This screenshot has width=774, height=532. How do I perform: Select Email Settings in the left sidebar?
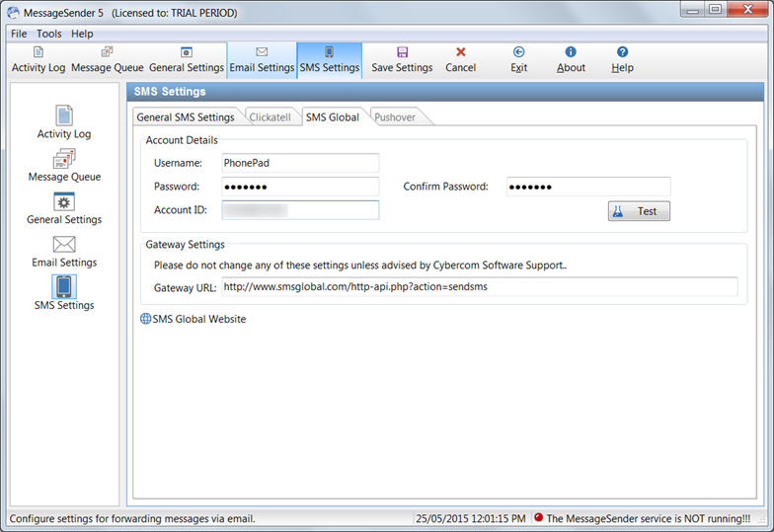point(64,251)
